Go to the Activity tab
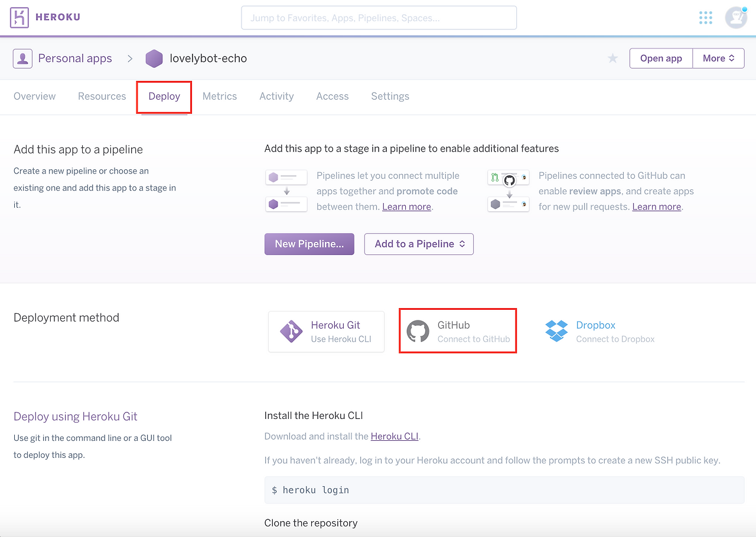This screenshot has height=537, width=756. 276,96
